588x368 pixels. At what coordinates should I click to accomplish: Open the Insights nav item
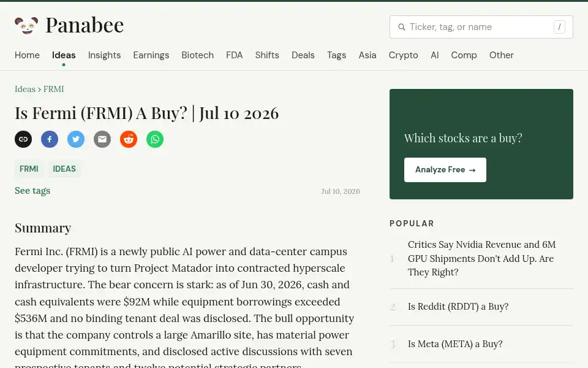pos(104,55)
